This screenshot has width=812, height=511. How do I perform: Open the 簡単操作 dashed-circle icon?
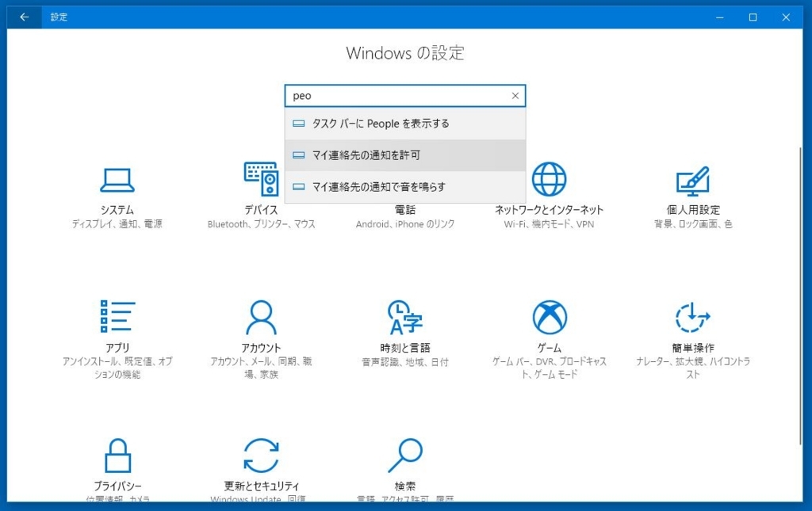point(693,317)
